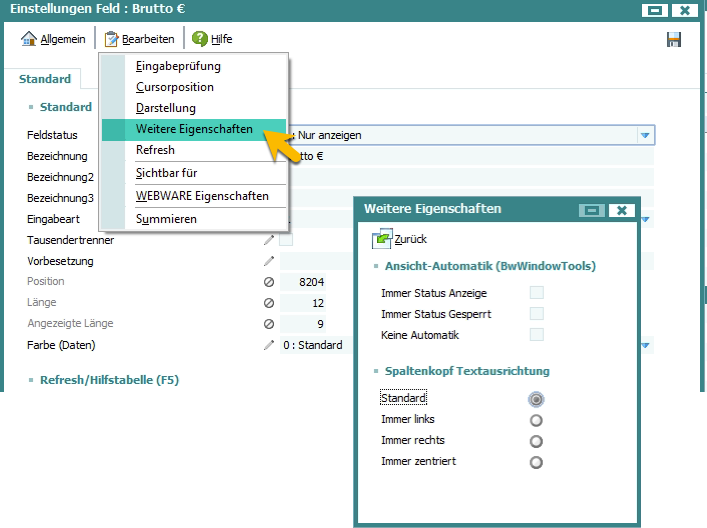Open the Bearbeiten menu
Viewport: 707px width, 528px height.
(x=141, y=39)
